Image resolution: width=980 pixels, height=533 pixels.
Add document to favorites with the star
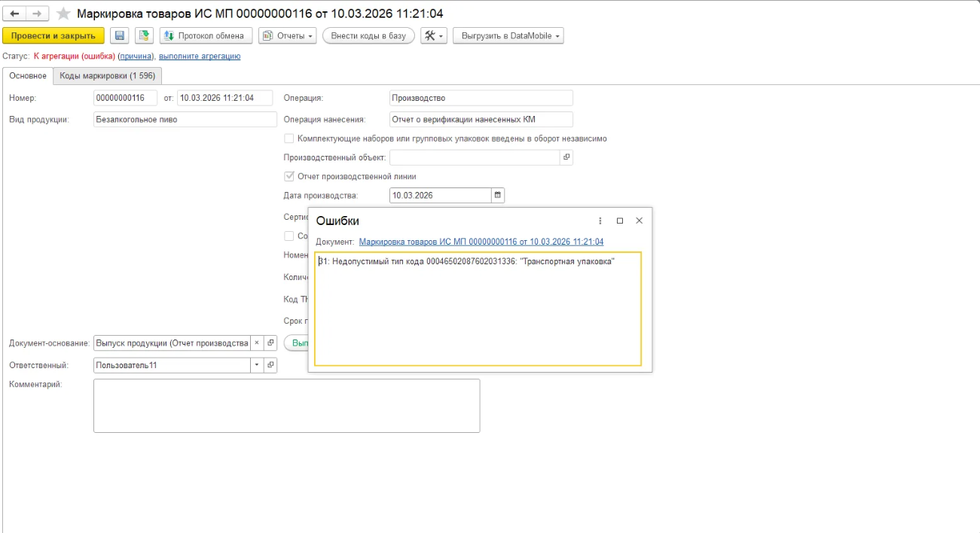click(x=64, y=14)
